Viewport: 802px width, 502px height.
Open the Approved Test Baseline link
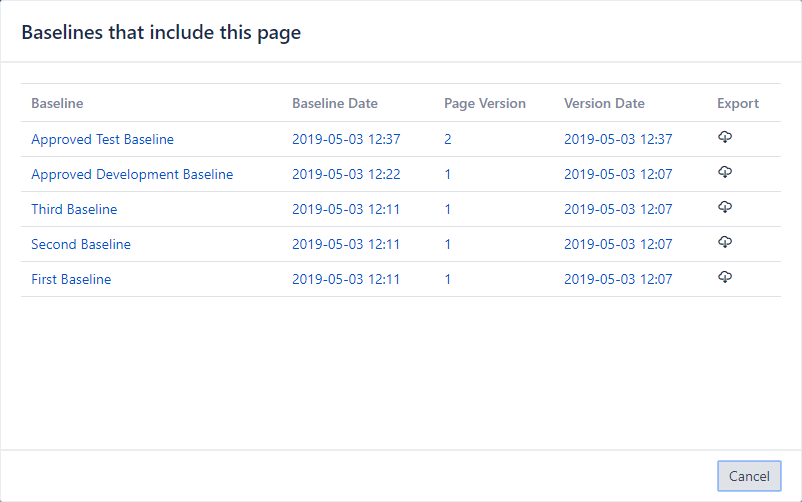click(x=102, y=140)
